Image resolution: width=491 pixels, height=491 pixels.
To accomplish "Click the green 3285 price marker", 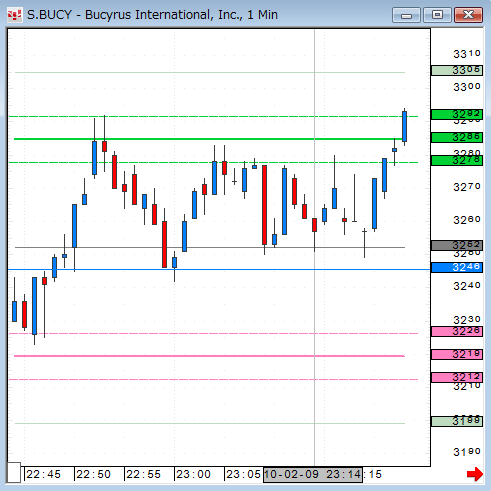I will pos(457,137).
